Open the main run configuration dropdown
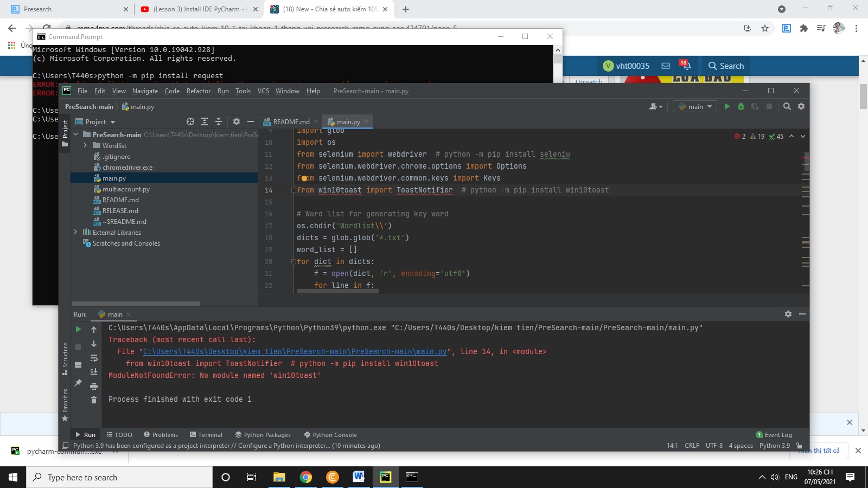 click(695, 107)
